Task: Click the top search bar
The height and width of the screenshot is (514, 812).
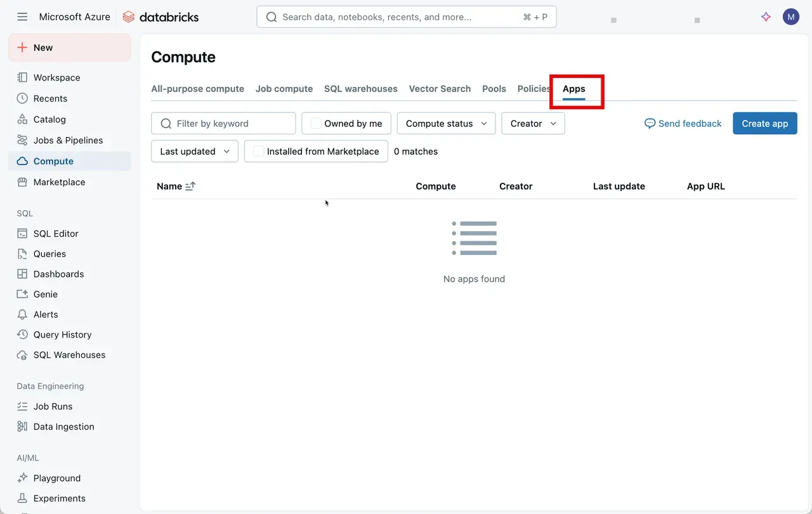Action: 407,17
